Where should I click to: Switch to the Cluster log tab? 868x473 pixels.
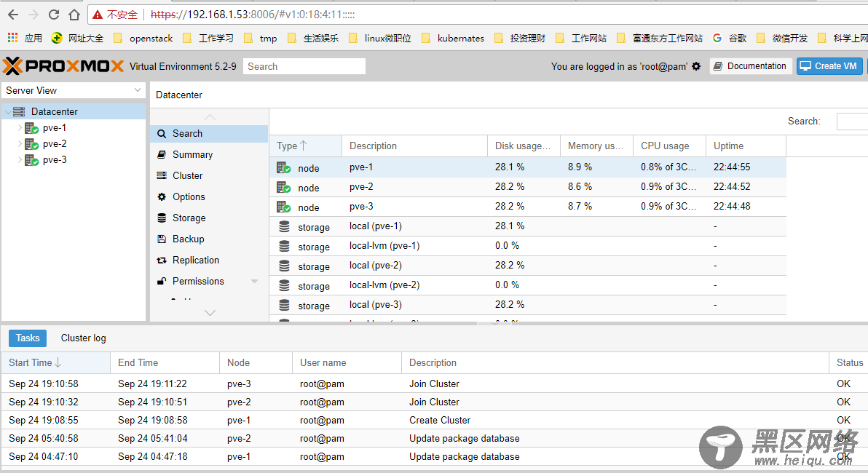click(83, 338)
